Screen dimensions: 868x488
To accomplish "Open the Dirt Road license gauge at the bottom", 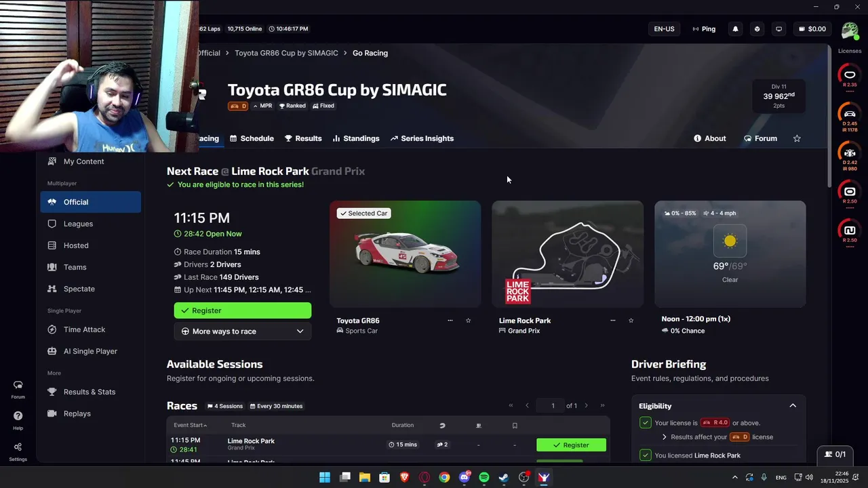I will click(850, 231).
